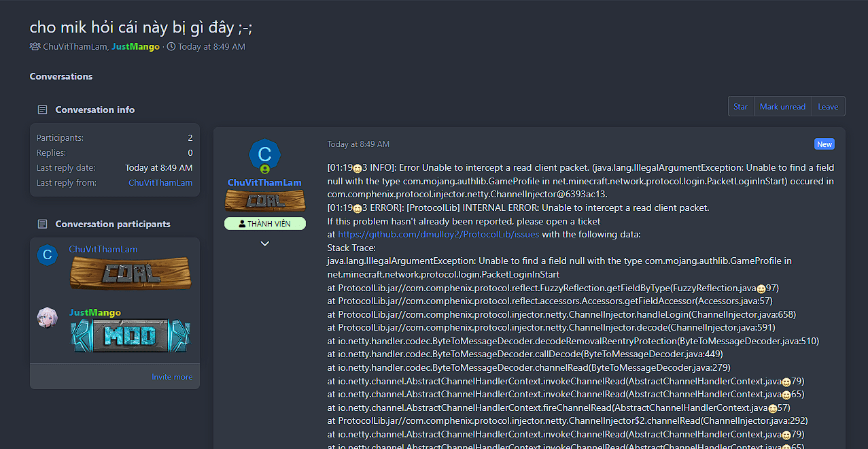Screen dimensions: 868x449
Task: Click the ChannelInjector.decode stack line
Action: 551,327
